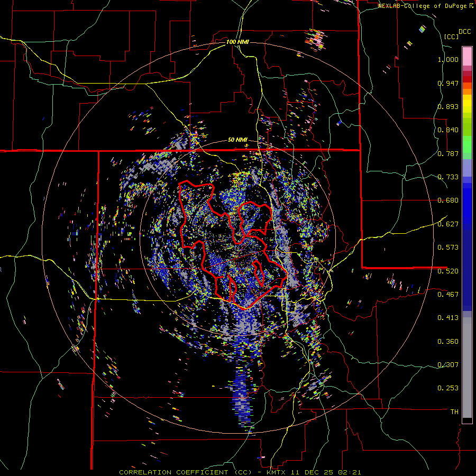Click the [CC] units label
Viewport: 476px width, 476px height.
(x=451, y=36)
